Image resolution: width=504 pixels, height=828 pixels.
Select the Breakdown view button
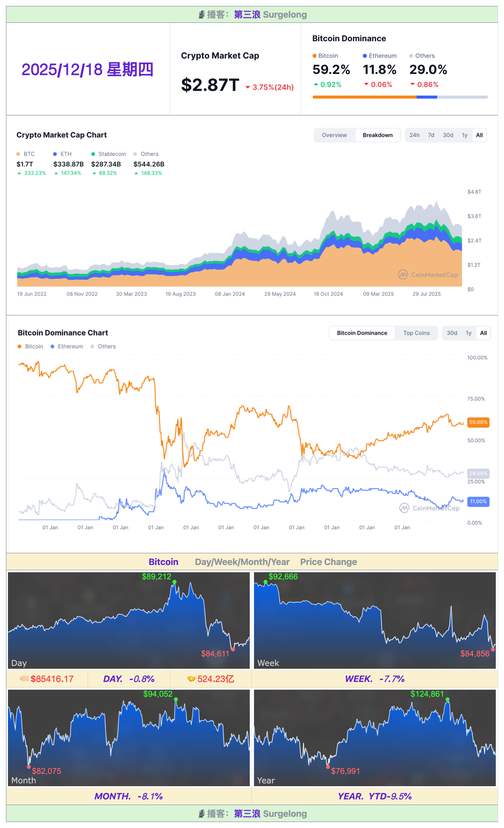[x=378, y=135]
